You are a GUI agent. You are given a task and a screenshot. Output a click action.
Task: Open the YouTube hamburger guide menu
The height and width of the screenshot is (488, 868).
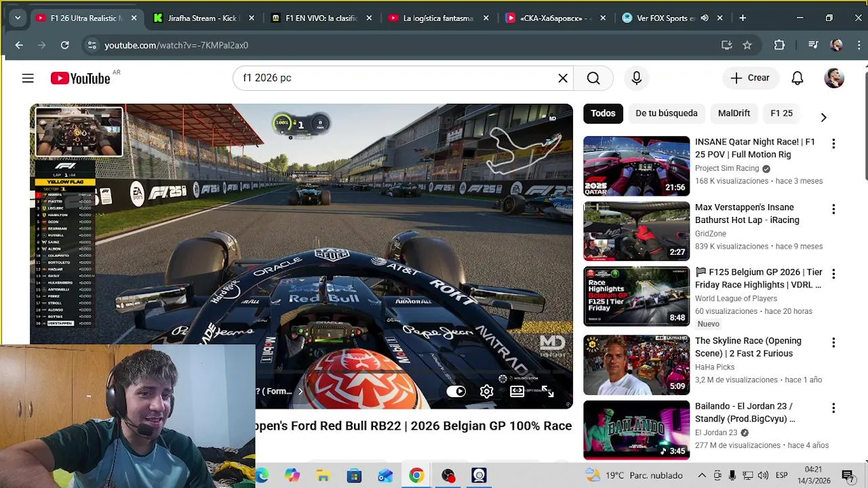(x=28, y=79)
